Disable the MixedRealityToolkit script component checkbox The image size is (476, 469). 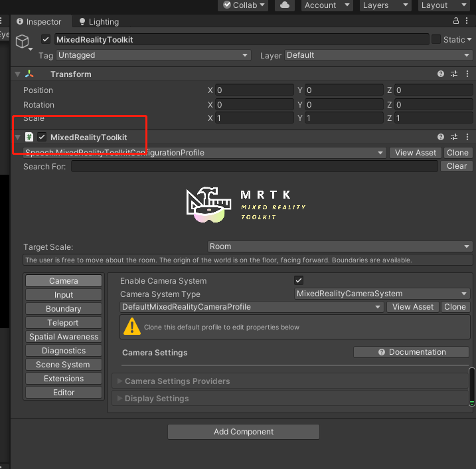(x=42, y=137)
